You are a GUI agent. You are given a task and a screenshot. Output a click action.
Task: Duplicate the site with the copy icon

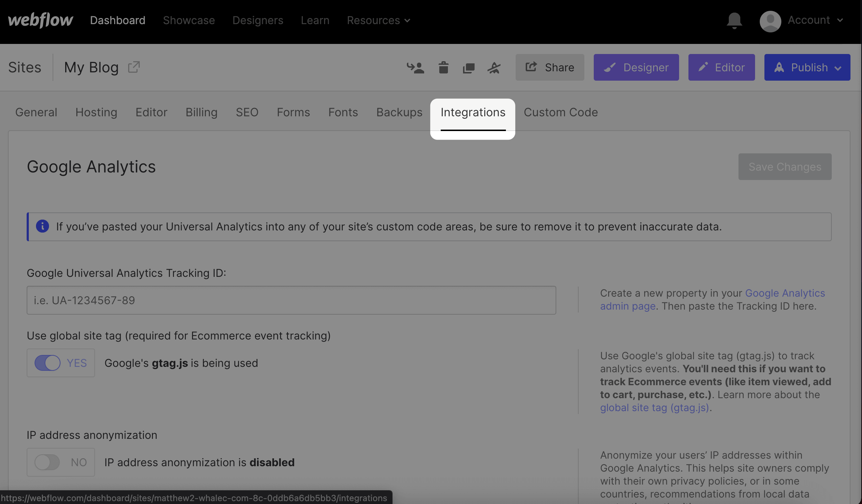pos(468,67)
